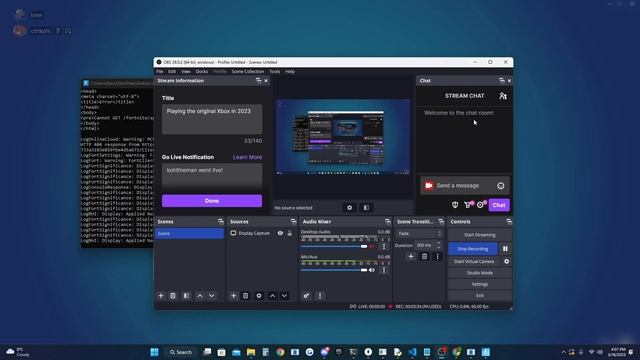
Task: Move scene up in Scenes panel
Action: tap(200, 296)
